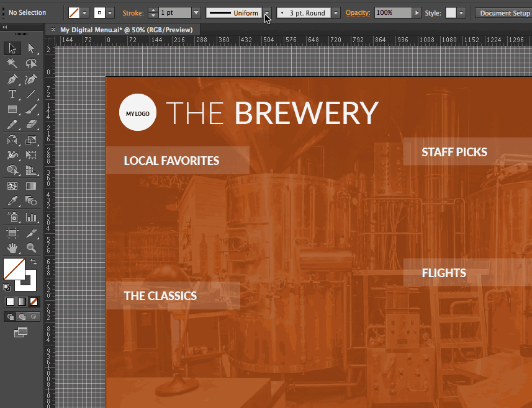The image size is (532, 408).
Task: Set paint mode to Gradient
Action: [x=22, y=301]
